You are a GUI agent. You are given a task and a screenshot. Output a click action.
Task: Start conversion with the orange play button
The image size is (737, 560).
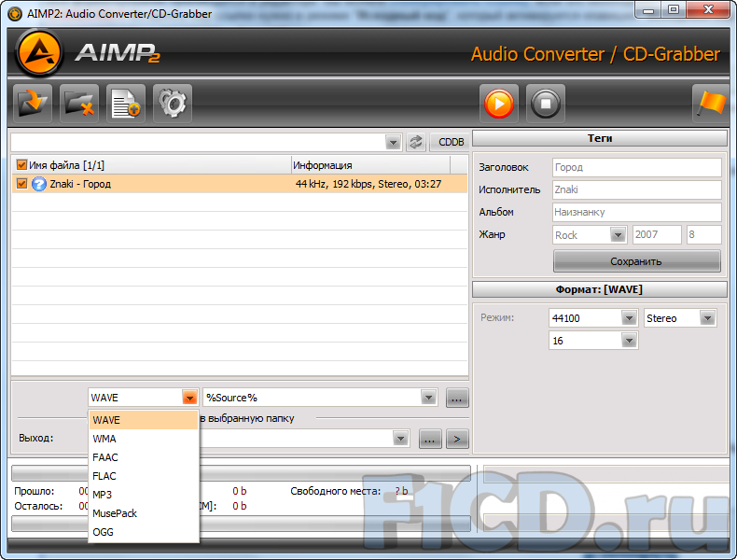[x=499, y=104]
